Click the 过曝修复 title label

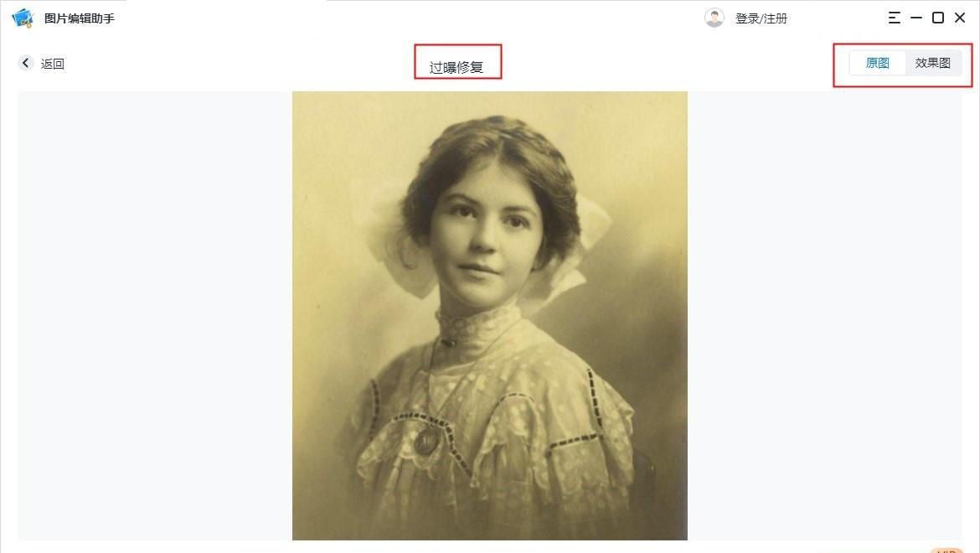tap(456, 68)
